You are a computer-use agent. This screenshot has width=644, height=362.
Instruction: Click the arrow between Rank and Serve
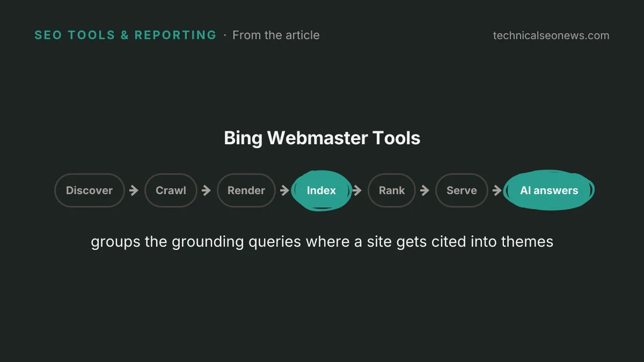(x=425, y=190)
